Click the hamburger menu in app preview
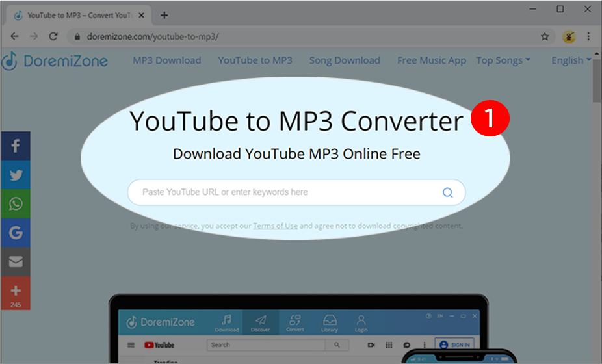 (x=131, y=344)
